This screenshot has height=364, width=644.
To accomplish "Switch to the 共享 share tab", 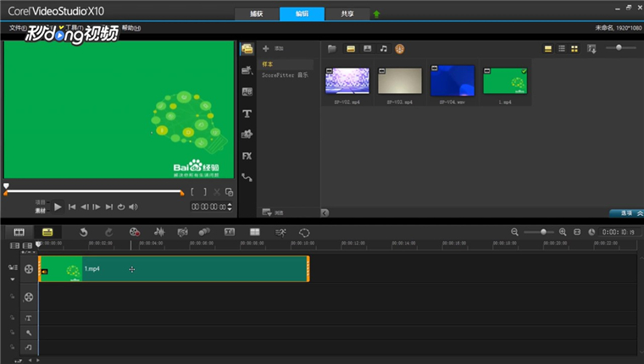I will click(x=347, y=14).
